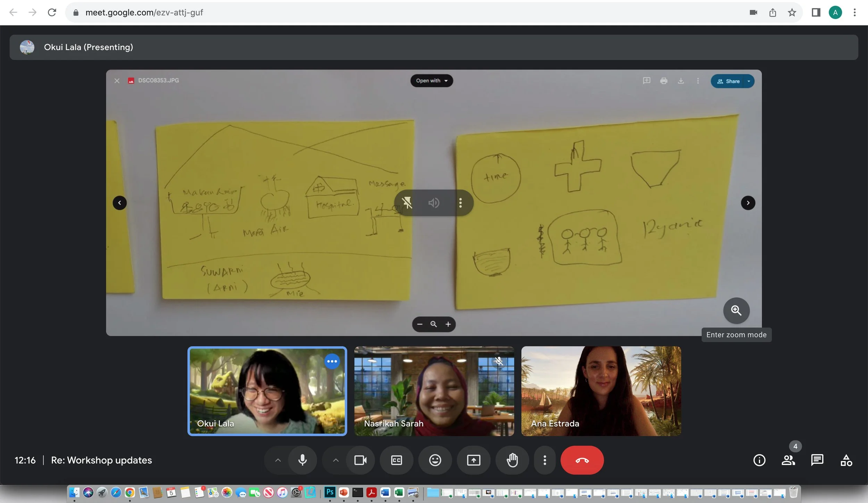This screenshot has height=503, width=868.
Task: Show the participants people panel
Action: click(788, 460)
